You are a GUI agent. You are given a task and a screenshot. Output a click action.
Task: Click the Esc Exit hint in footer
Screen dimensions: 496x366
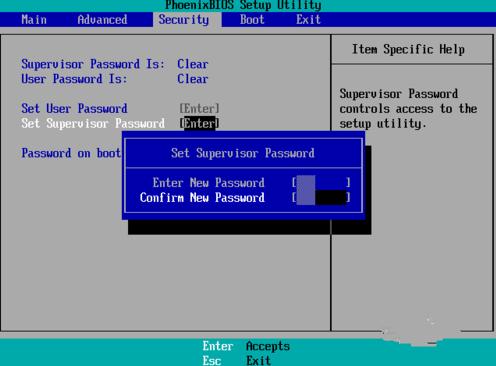237,360
